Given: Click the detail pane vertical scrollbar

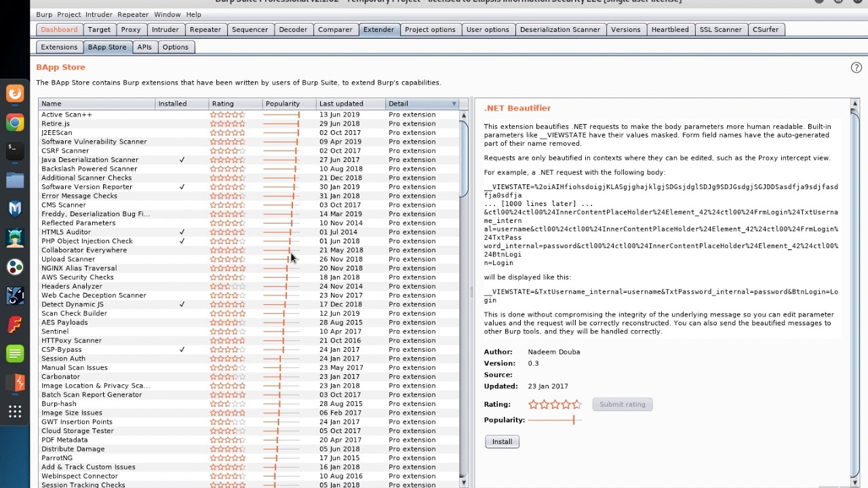Looking at the screenshot, I should [x=854, y=291].
